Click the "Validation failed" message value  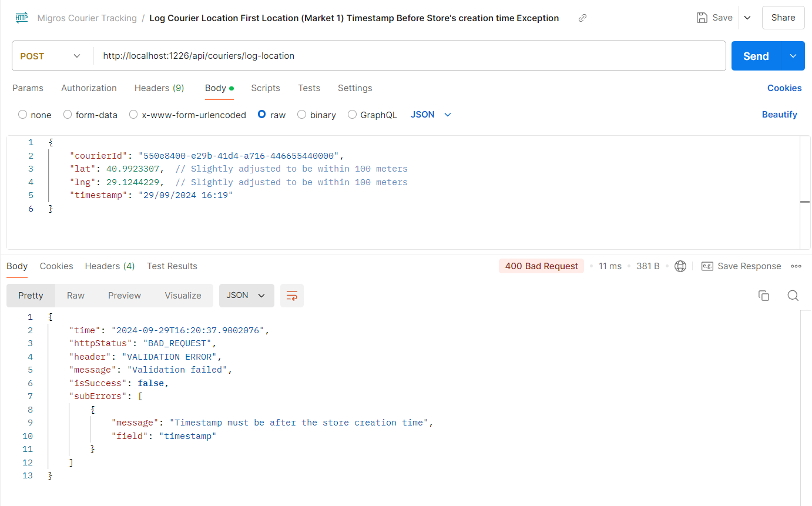point(177,370)
